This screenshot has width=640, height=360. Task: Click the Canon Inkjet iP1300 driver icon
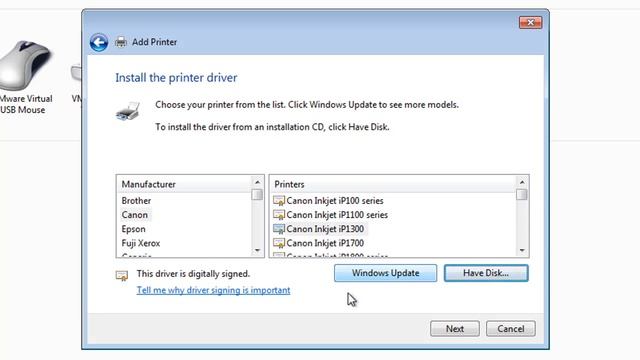coord(279,229)
